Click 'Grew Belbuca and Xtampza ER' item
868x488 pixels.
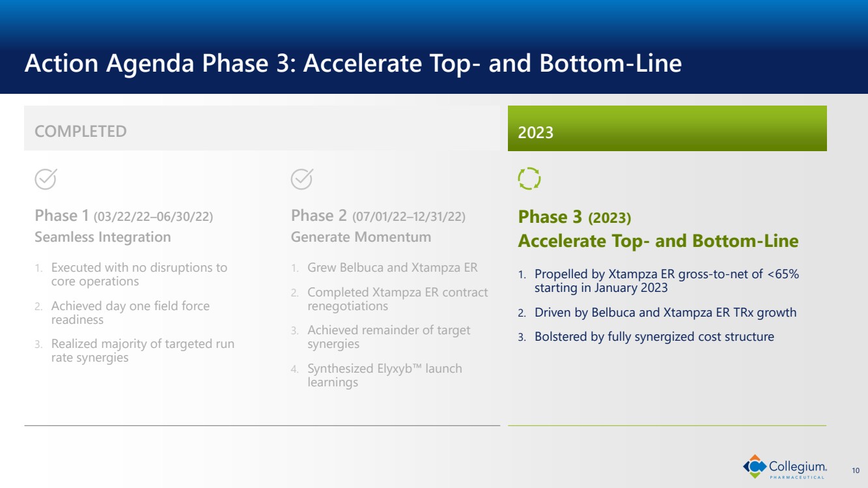pos(392,268)
